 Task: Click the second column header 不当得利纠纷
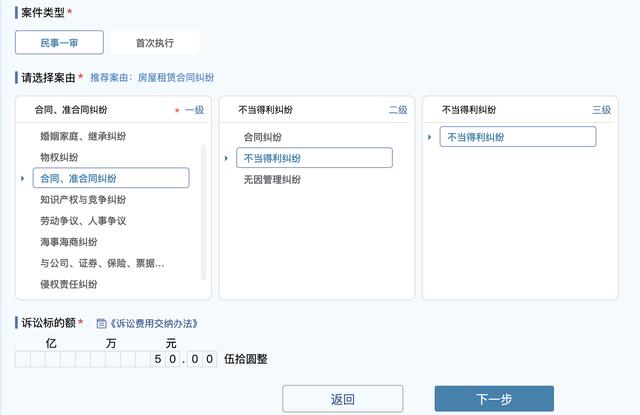pyautogui.click(x=265, y=110)
